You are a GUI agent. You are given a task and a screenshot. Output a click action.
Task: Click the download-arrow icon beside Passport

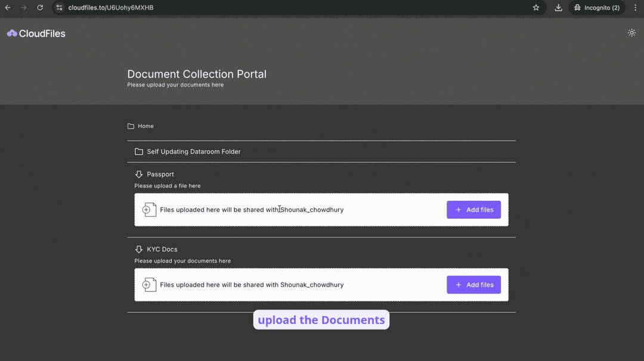(x=138, y=174)
